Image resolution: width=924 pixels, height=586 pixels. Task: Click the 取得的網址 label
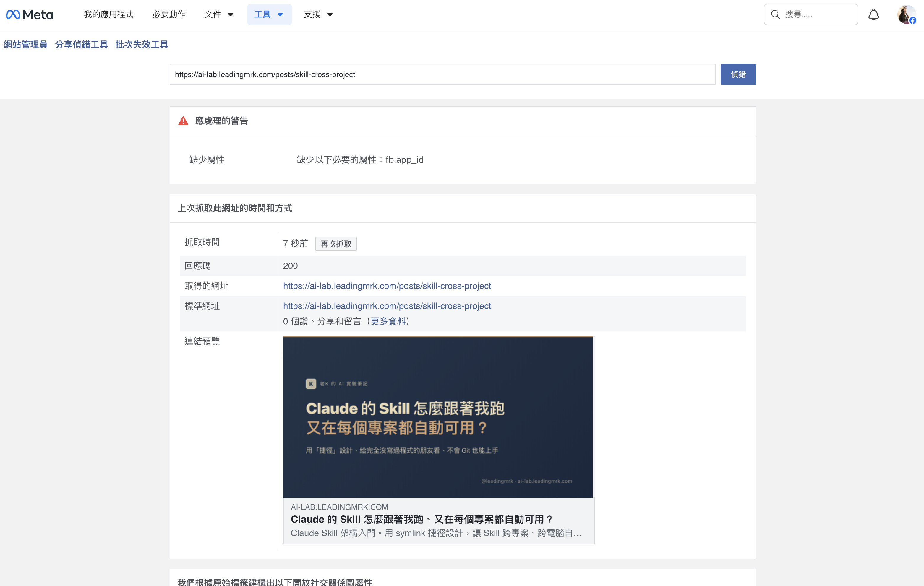coord(207,286)
